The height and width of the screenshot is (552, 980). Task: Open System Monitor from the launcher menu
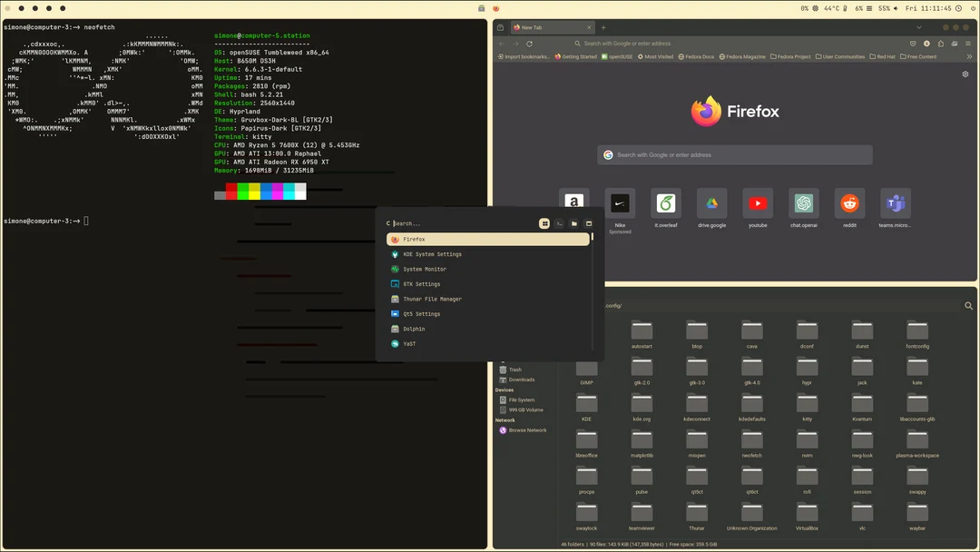pos(426,269)
